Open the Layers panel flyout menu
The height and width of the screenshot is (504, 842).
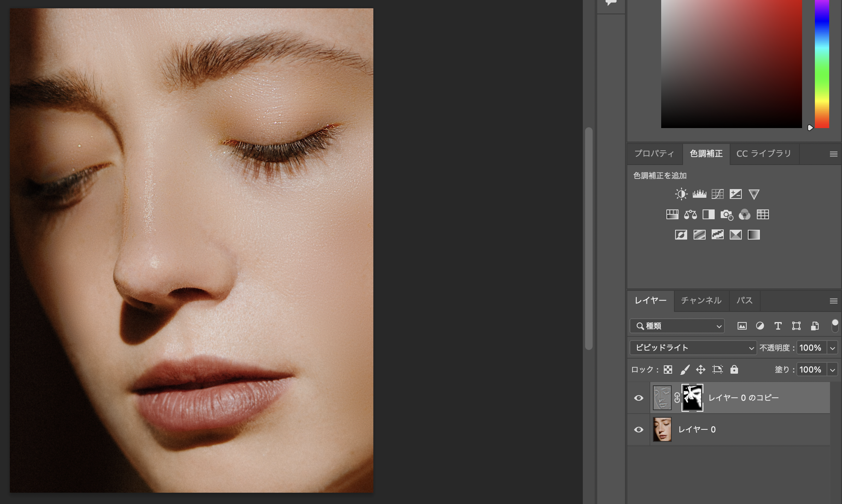834,301
